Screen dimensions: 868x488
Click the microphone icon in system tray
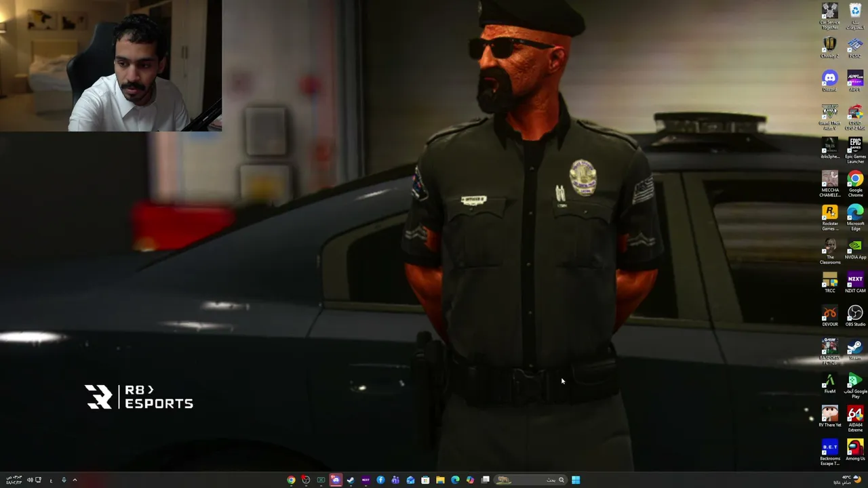click(x=64, y=480)
